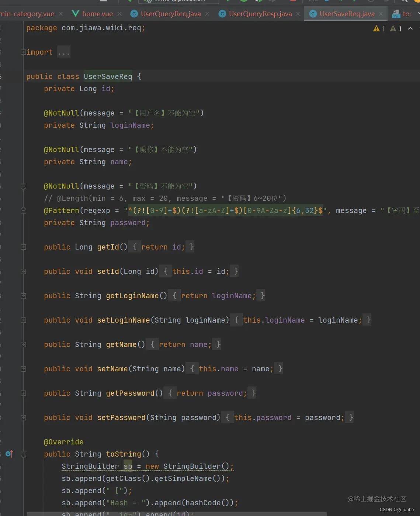Close the UserSaveReq.java tab
Viewport: 420px width, 516px height.
[381, 14]
